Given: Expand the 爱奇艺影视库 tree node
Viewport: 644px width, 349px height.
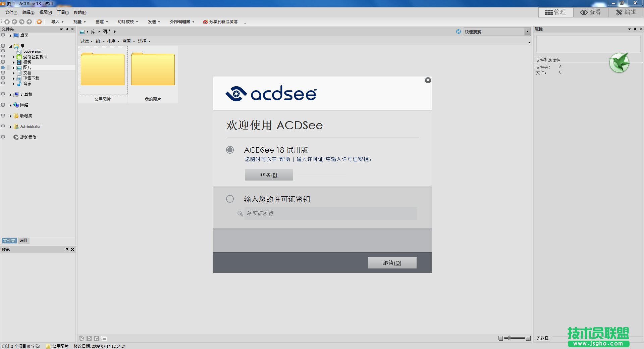Looking at the screenshot, I should point(13,57).
